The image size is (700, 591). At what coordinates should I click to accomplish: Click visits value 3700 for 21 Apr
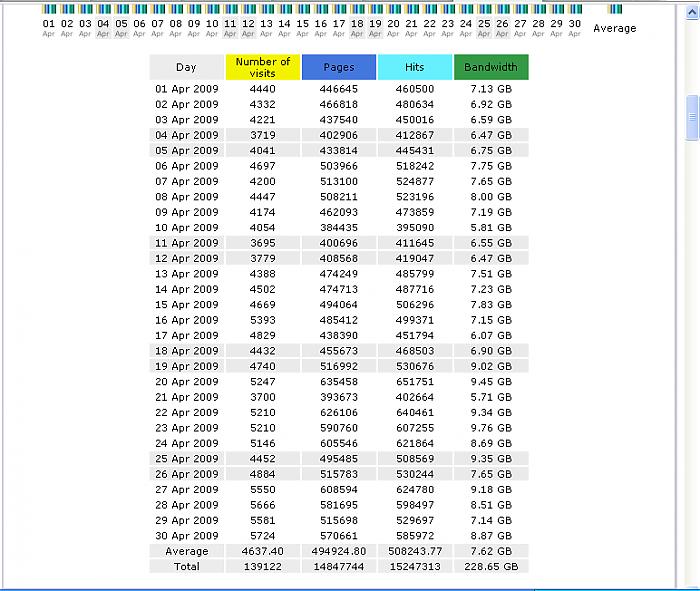262,397
